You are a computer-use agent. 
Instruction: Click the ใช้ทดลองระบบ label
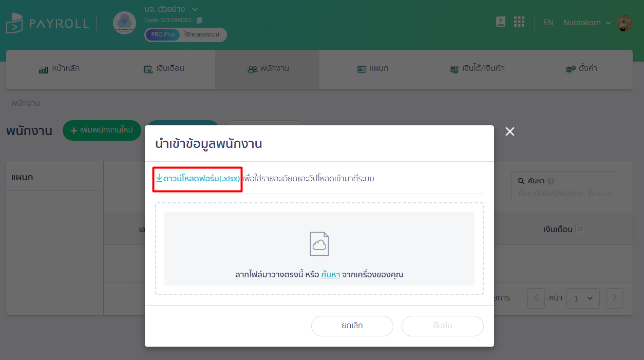click(201, 34)
